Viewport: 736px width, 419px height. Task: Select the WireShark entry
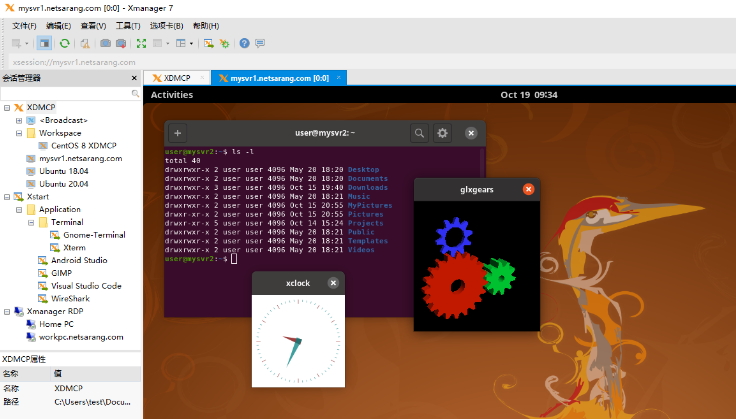coord(70,298)
